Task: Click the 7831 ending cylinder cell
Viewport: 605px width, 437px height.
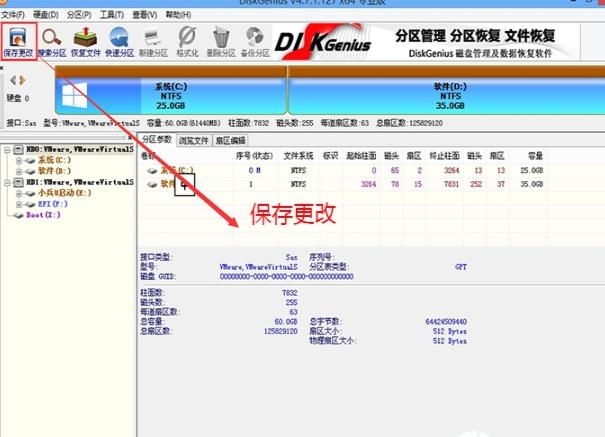Action: 451,184
